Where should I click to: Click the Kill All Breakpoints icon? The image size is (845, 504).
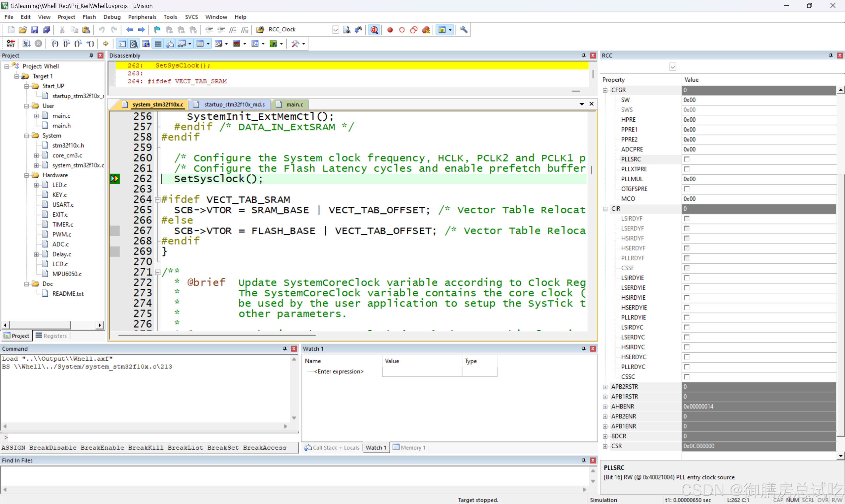click(426, 30)
